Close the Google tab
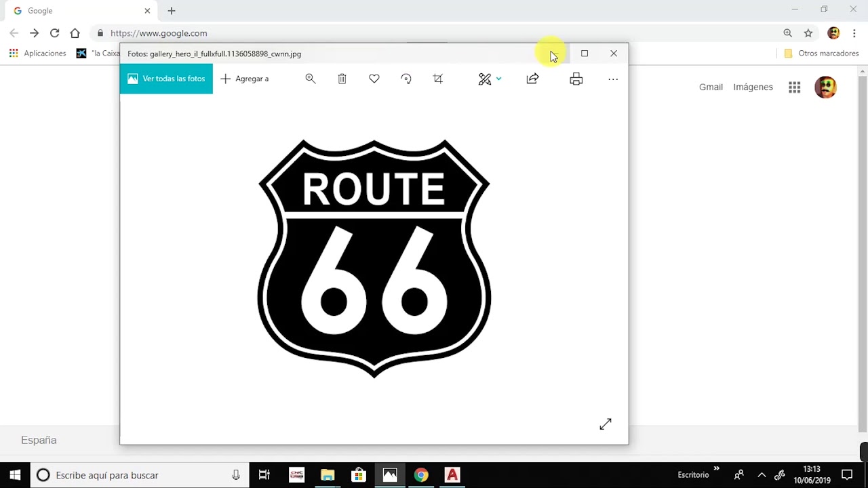868x488 pixels. click(147, 11)
